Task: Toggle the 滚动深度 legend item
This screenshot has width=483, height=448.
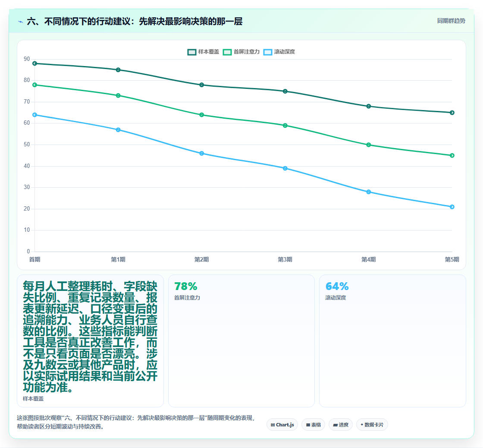Action: click(279, 52)
